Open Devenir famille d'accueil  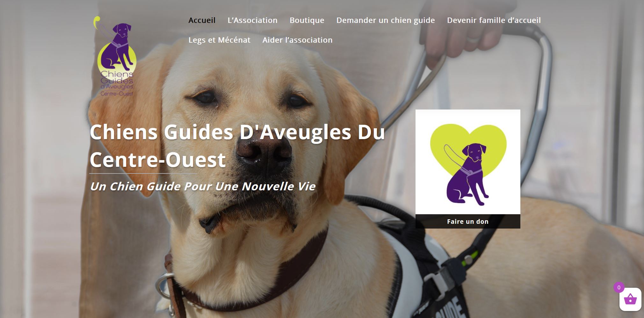494,20
